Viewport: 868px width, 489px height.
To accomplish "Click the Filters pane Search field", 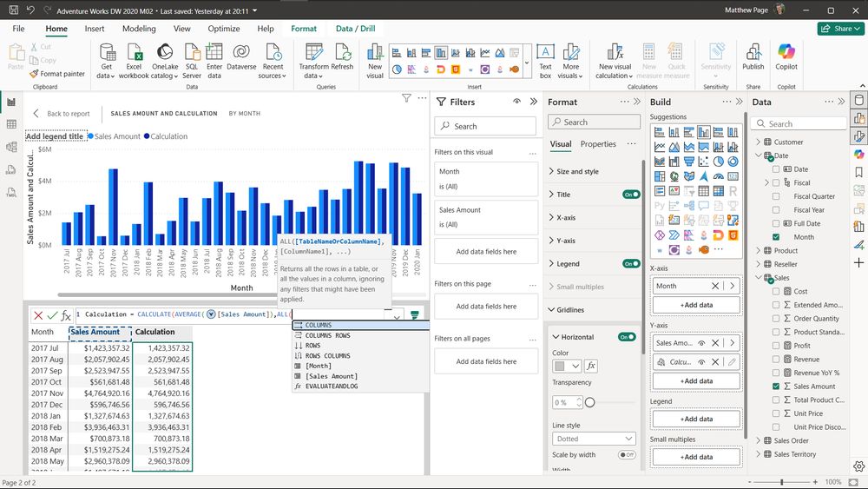I will click(485, 126).
